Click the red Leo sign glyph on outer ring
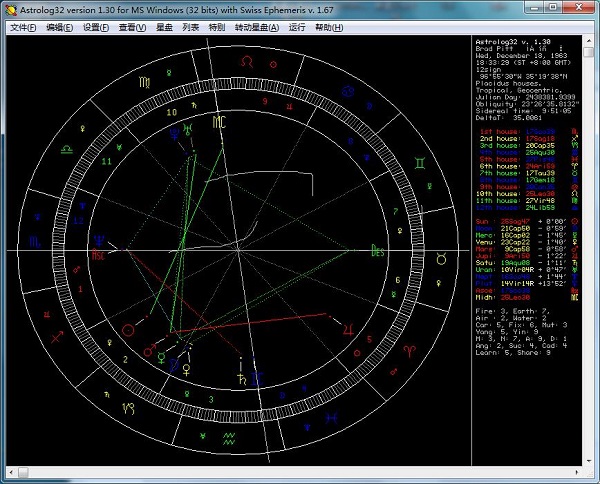Image resolution: width=600 pixels, height=484 pixels. tap(247, 62)
